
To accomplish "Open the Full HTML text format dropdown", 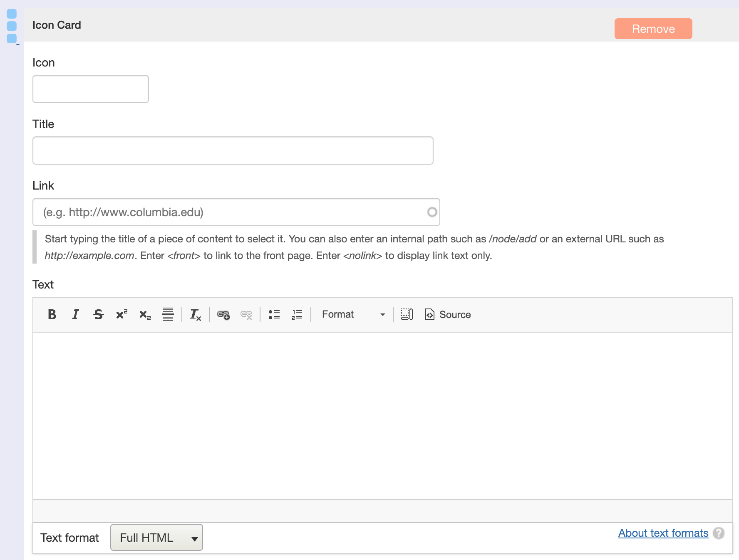I will (156, 537).
